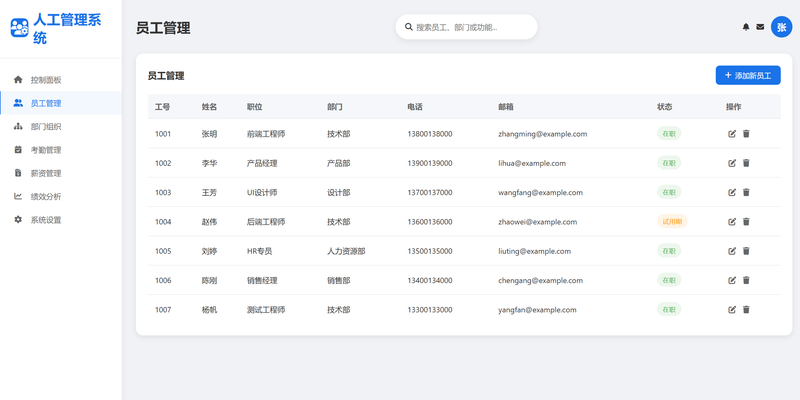
Task: Click the user avatar labeled 张
Action: (781, 27)
